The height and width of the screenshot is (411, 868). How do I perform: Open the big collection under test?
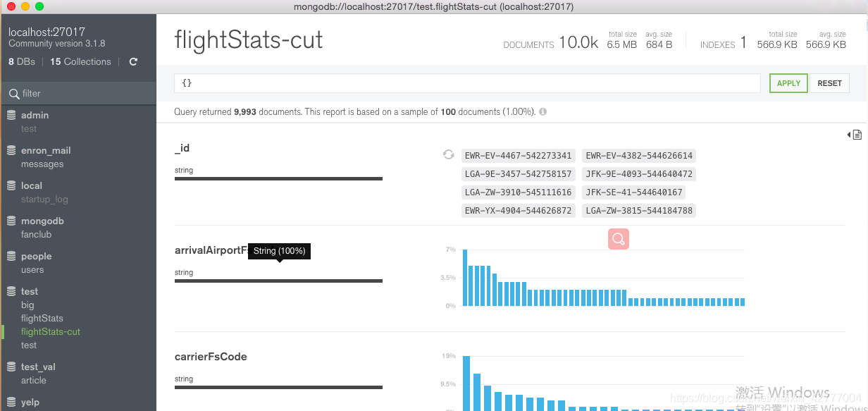[x=27, y=305]
